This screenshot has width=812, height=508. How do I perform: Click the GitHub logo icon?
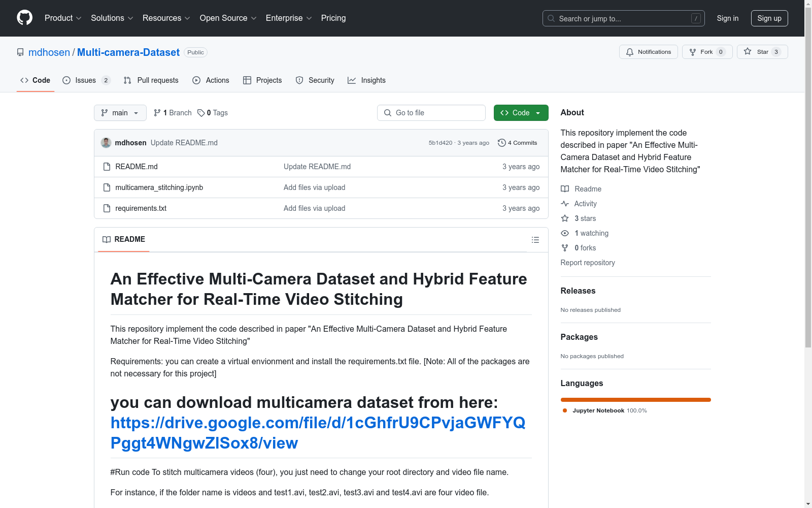click(x=24, y=18)
